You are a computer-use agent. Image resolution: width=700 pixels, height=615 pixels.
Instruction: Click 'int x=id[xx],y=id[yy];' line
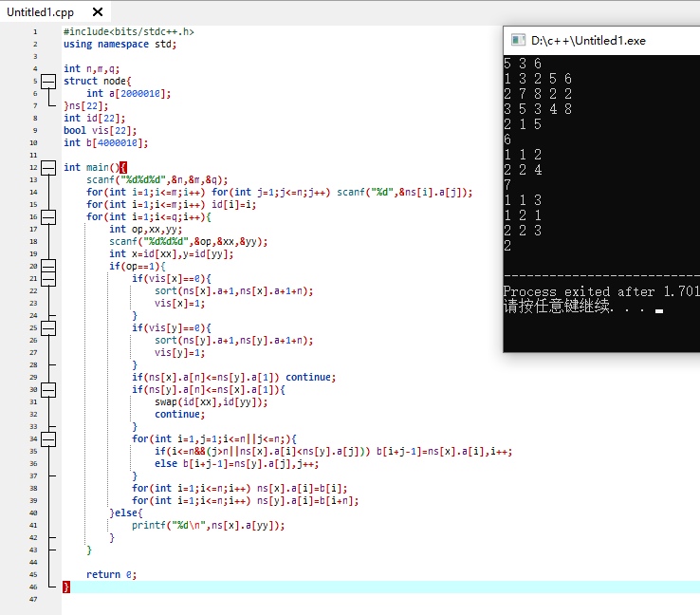tap(171, 253)
